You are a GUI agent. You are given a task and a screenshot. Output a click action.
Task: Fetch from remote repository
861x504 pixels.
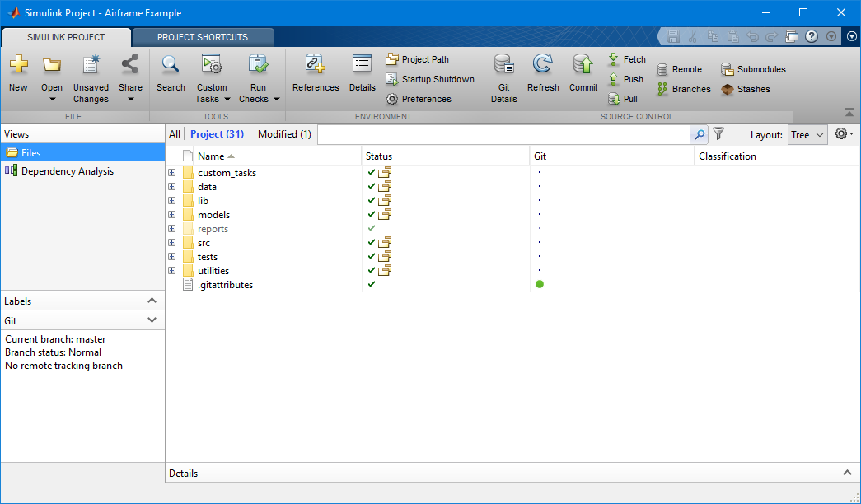coord(627,59)
